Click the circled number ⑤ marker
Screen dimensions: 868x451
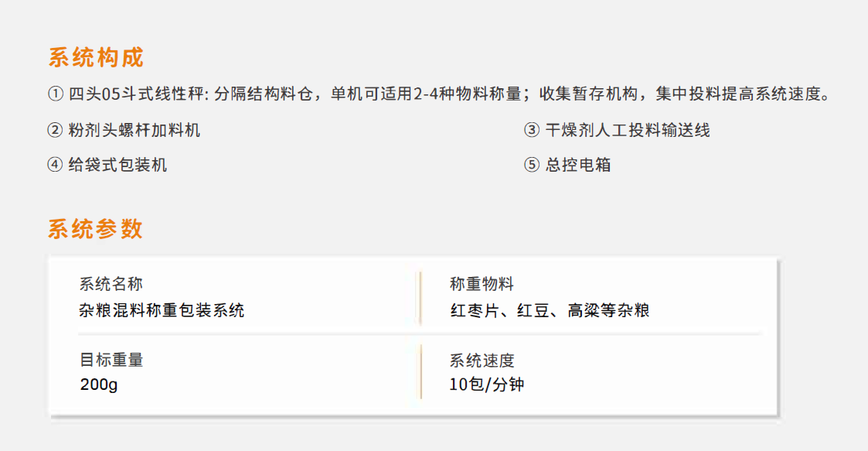click(532, 165)
